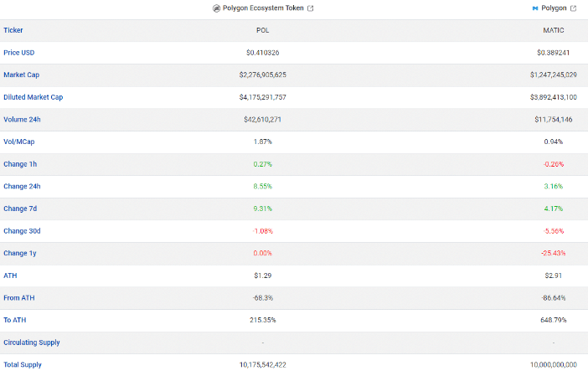Click the Total Supply row label
The width and height of the screenshot is (588, 376).
pyautogui.click(x=23, y=364)
